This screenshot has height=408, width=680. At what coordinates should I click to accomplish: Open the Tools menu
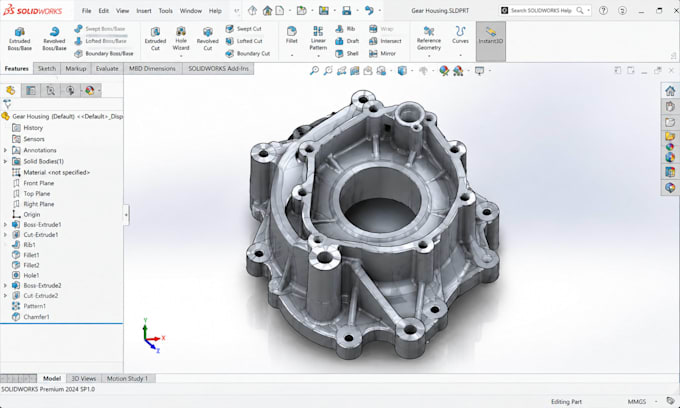pyautogui.click(x=165, y=11)
